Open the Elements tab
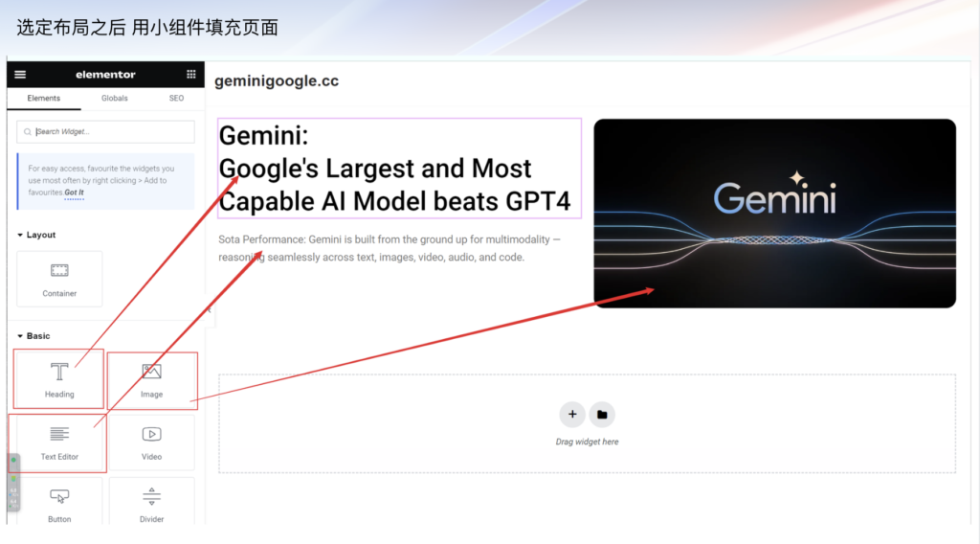This screenshot has height=544, width=980. [x=44, y=99]
